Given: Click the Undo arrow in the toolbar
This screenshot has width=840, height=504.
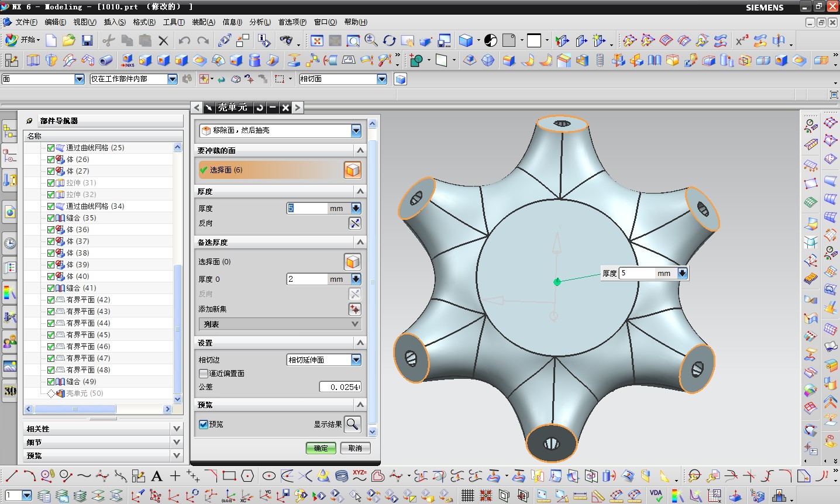Looking at the screenshot, I should pyautogui.click(x=184, y=40).
